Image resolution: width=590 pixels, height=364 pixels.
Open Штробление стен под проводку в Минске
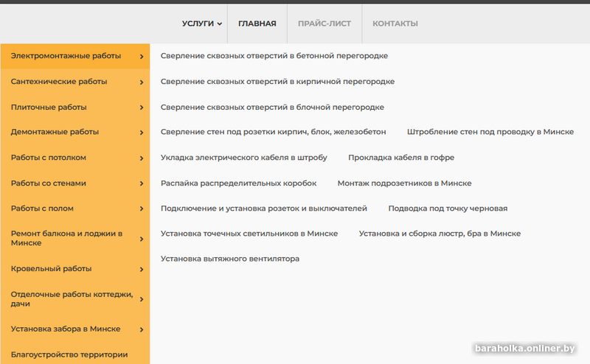(x=490, y=132)
